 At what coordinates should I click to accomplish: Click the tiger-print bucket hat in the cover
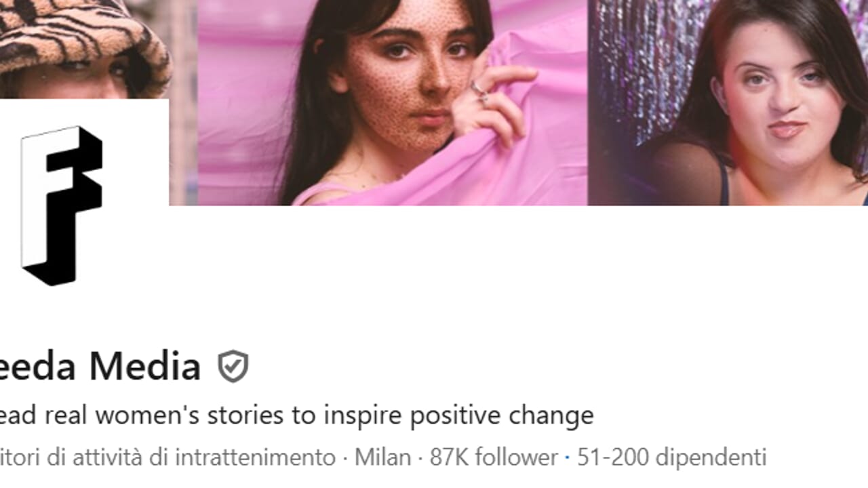coord(81,34)
